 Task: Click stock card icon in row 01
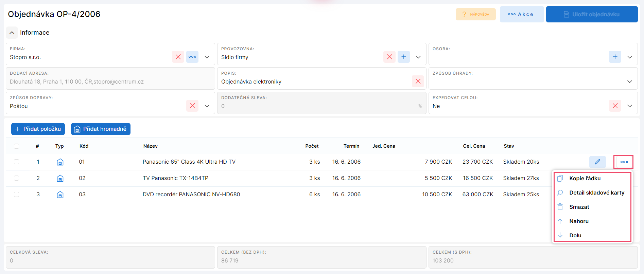coord(60,162)
